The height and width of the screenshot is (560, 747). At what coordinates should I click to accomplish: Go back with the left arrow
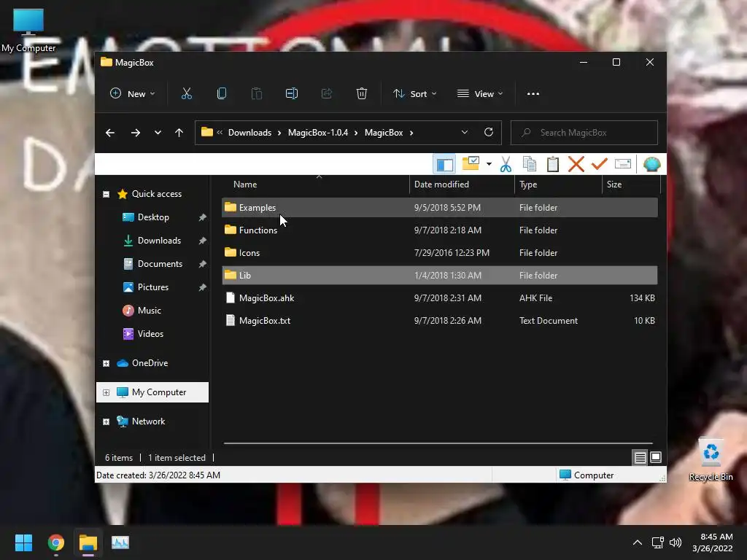[x=110, y=133]
